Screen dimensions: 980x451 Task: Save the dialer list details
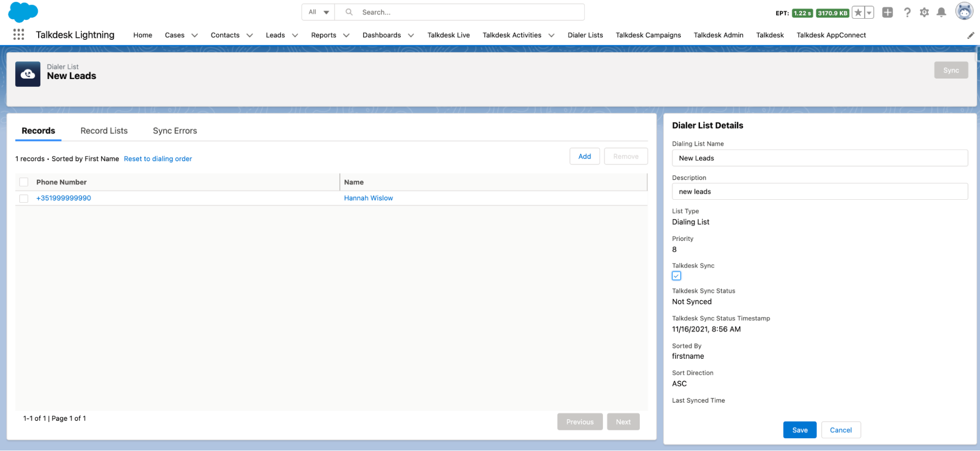[x=800, y=430]
